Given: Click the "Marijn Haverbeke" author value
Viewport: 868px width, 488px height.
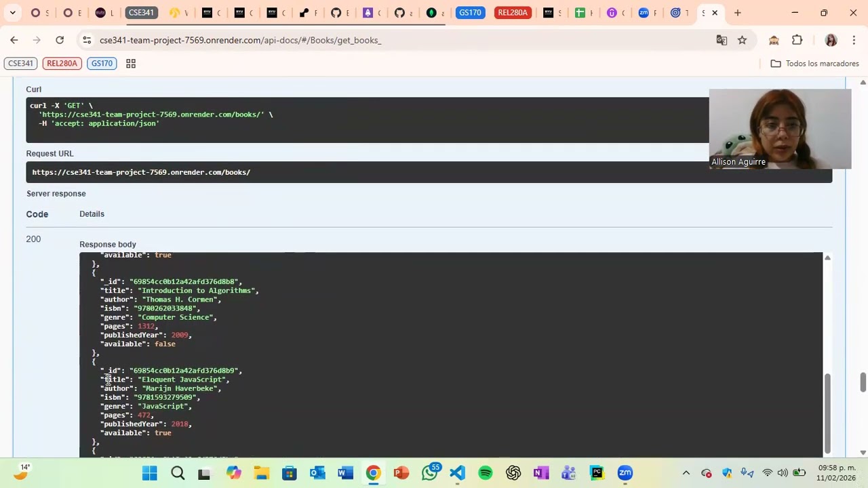Looking at the screenshot, I should coord(179,388).
